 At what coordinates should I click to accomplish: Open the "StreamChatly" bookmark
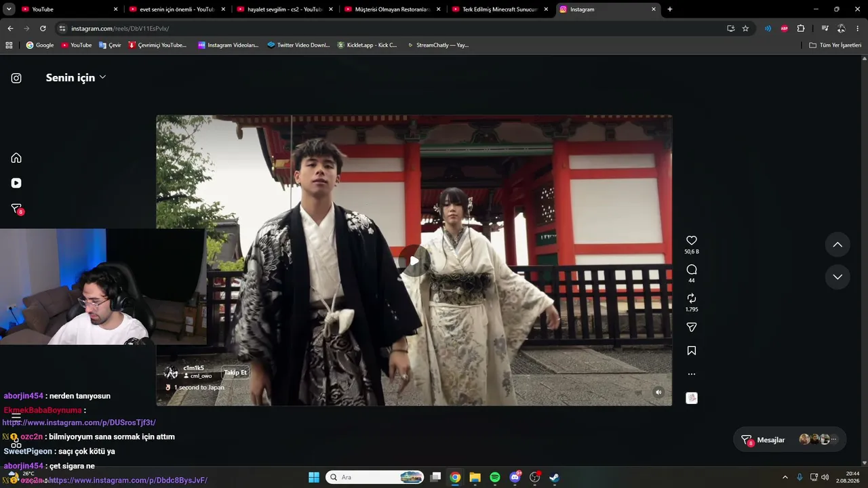[x=437, y=45]
